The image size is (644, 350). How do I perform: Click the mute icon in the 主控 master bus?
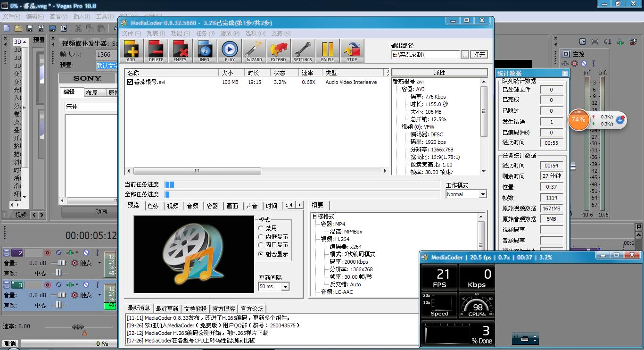coord(584,63)
